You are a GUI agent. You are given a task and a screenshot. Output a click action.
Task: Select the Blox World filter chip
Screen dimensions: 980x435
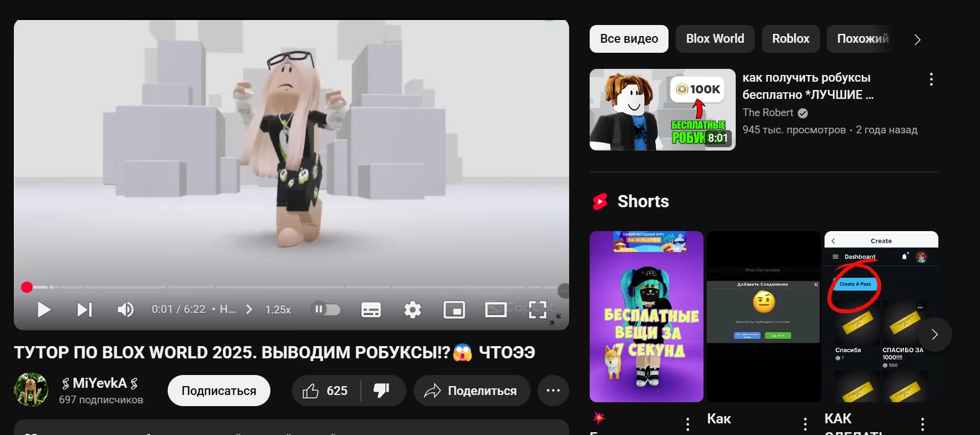click(x=715, y=39)
